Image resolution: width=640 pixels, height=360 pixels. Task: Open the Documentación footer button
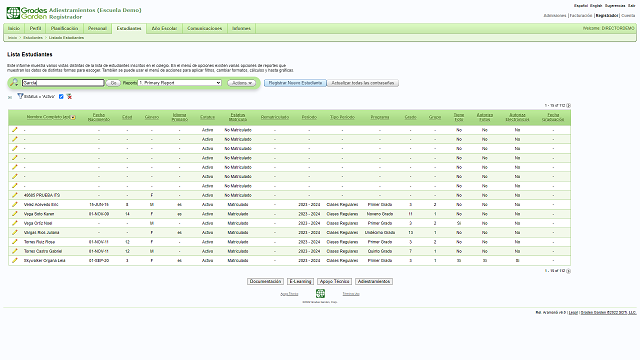click(x=265, y=281)
